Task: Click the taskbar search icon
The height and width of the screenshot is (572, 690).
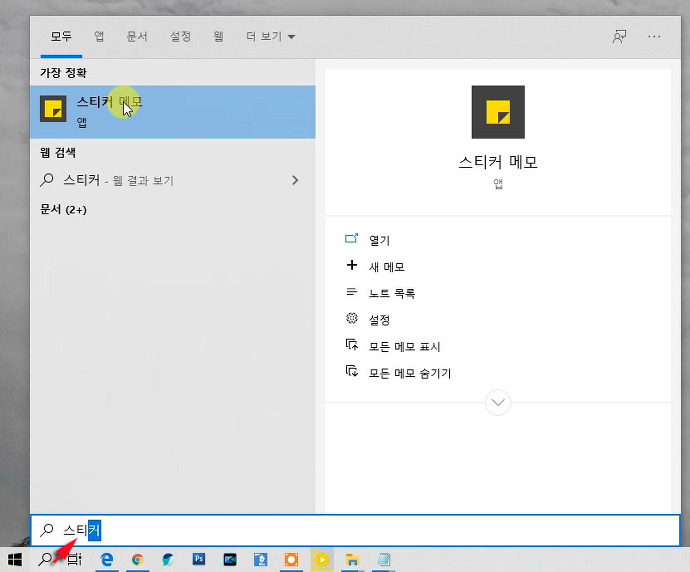Action: [45, 560]
